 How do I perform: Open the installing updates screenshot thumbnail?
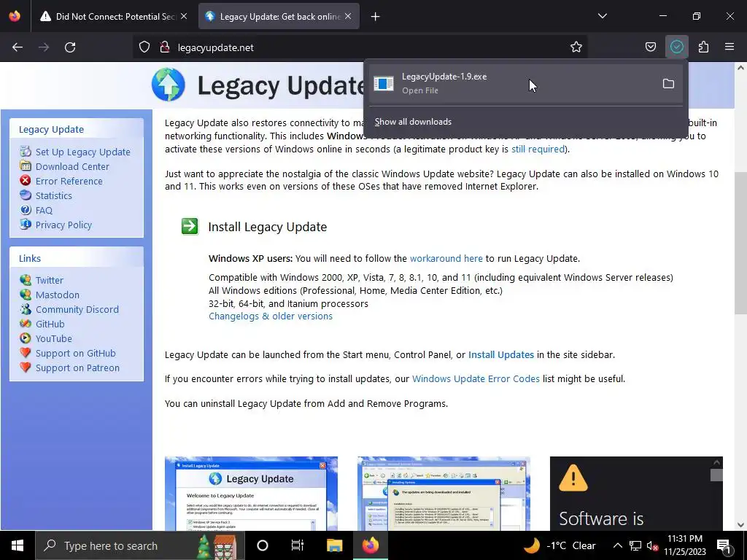coord(444,494)
